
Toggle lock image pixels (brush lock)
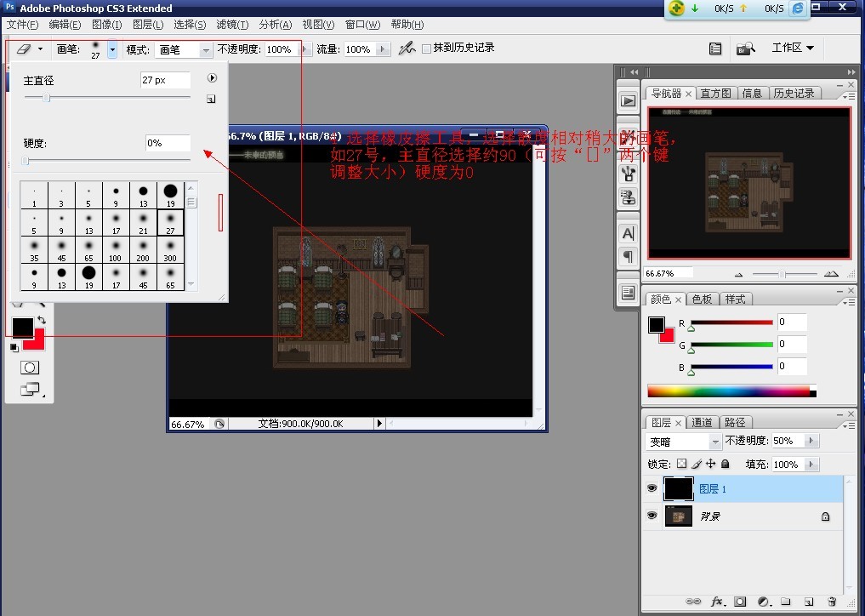click(x=697, y=464)
